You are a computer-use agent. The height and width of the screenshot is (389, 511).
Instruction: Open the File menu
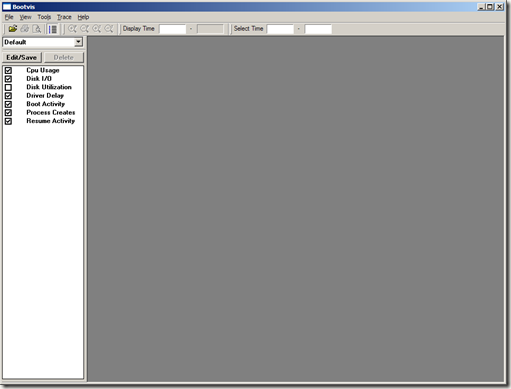9,17
